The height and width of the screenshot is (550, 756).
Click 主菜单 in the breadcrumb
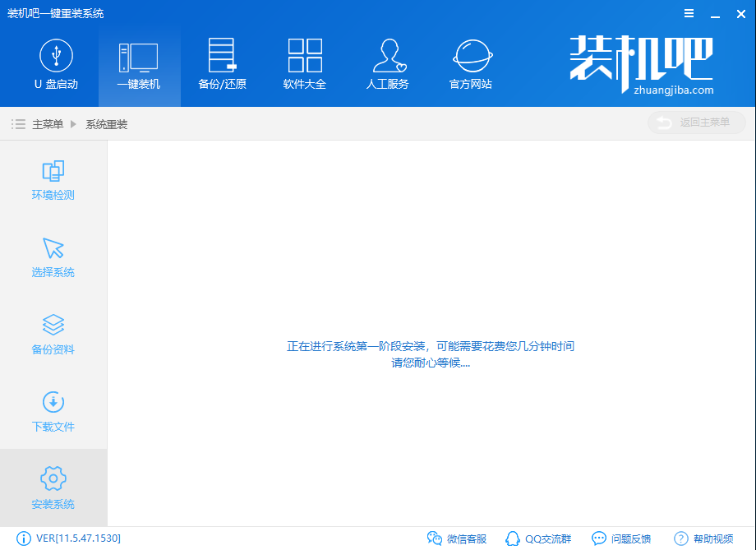[47, 124]
